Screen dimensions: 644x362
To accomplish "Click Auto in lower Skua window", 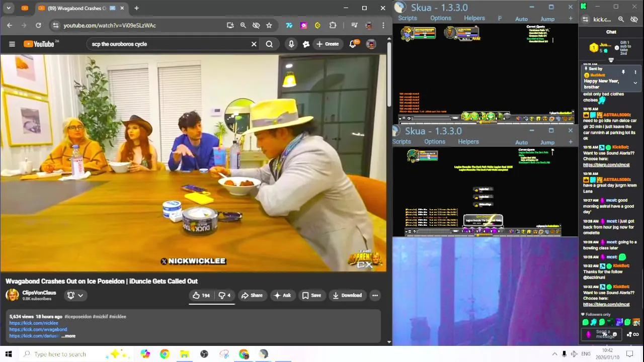I will pos(522,143).
